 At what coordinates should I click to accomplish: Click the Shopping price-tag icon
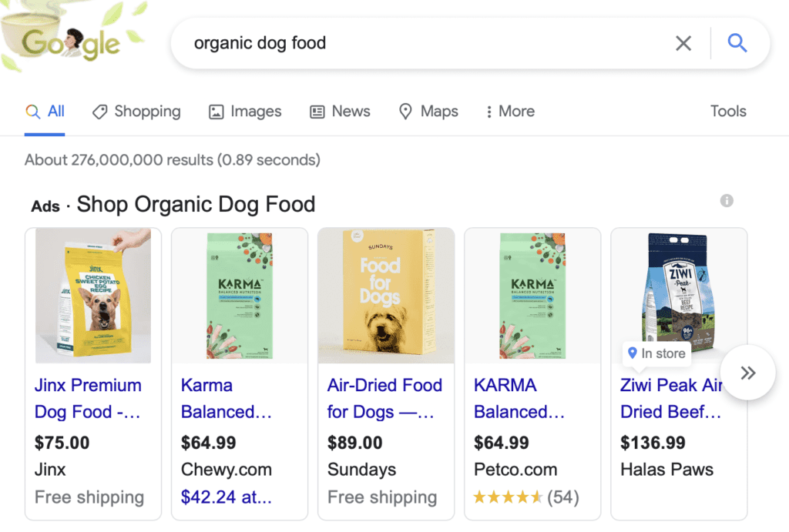coord(100,112)
